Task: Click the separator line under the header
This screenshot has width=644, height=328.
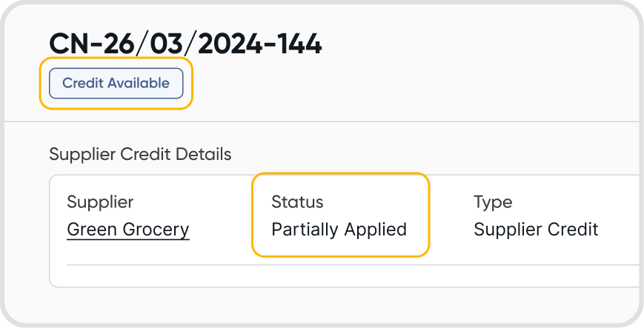Action: point(322,121)
